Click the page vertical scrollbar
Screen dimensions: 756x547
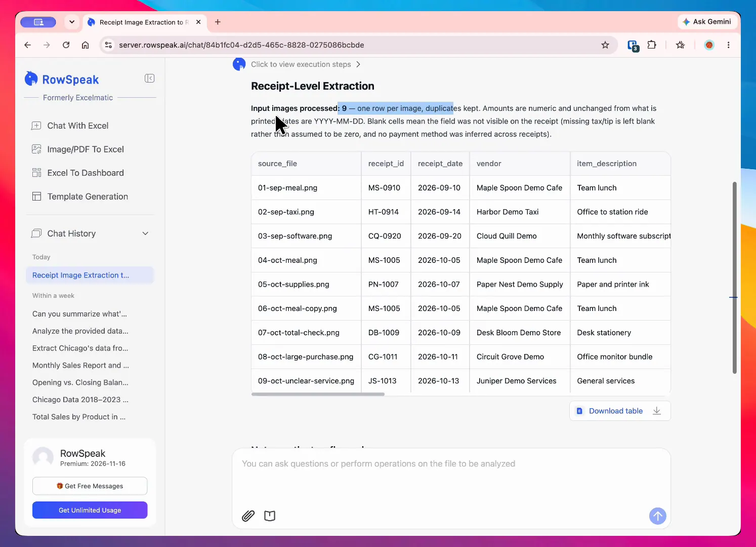click(x=735, y=278)
